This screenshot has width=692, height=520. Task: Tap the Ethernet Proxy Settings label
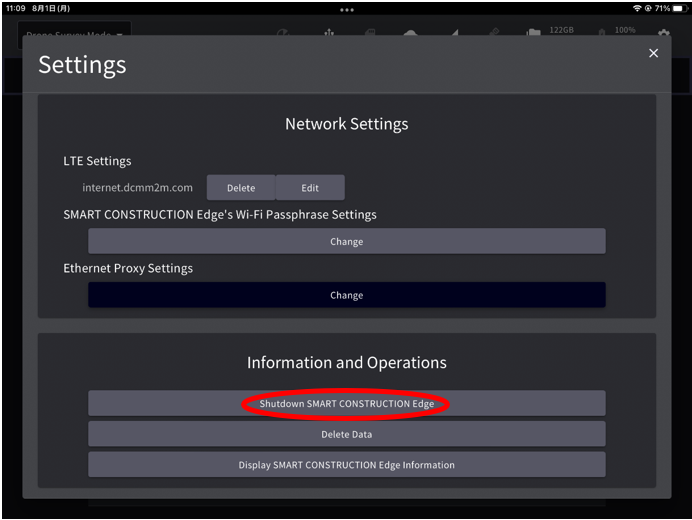[128, 268]
